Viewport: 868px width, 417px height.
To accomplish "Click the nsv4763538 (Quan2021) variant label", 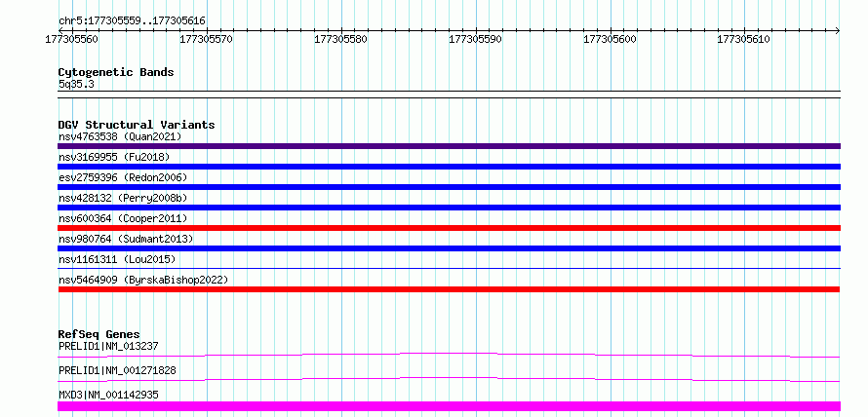I will click(120, 136).
